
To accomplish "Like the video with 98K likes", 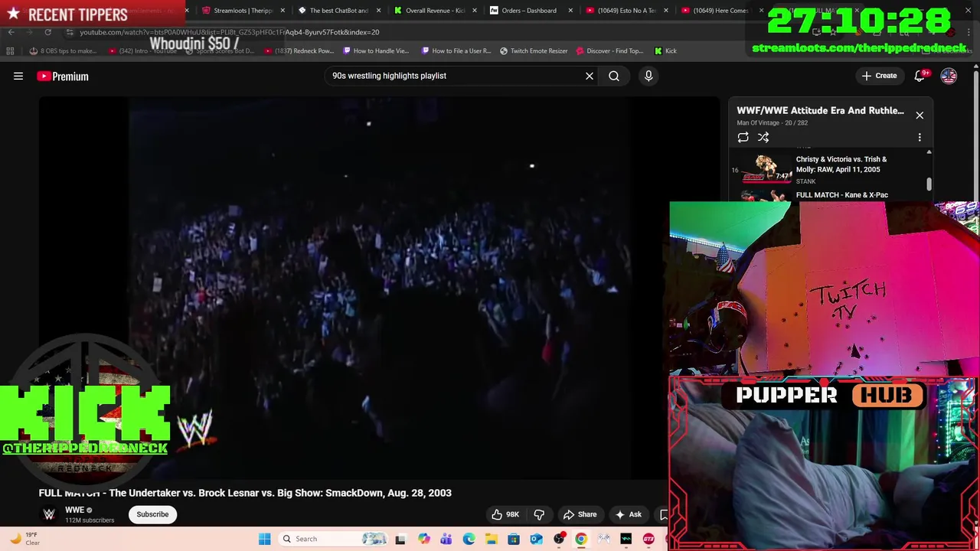I will (505, 514).
